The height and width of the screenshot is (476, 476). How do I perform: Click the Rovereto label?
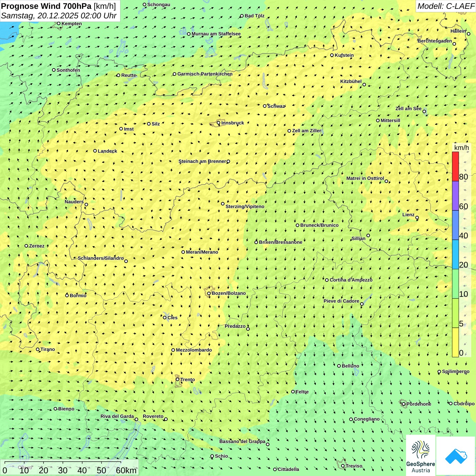(x=153, y=416)
